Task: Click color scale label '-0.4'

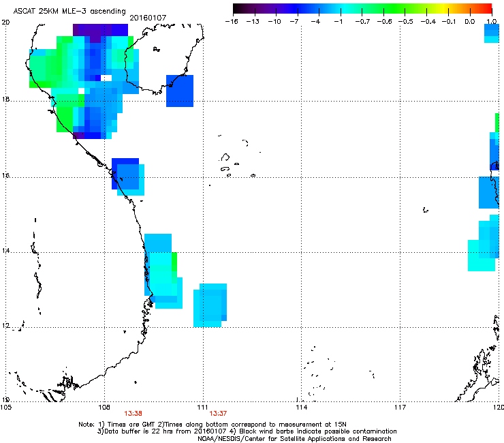Action: click(x=428, y=22)
